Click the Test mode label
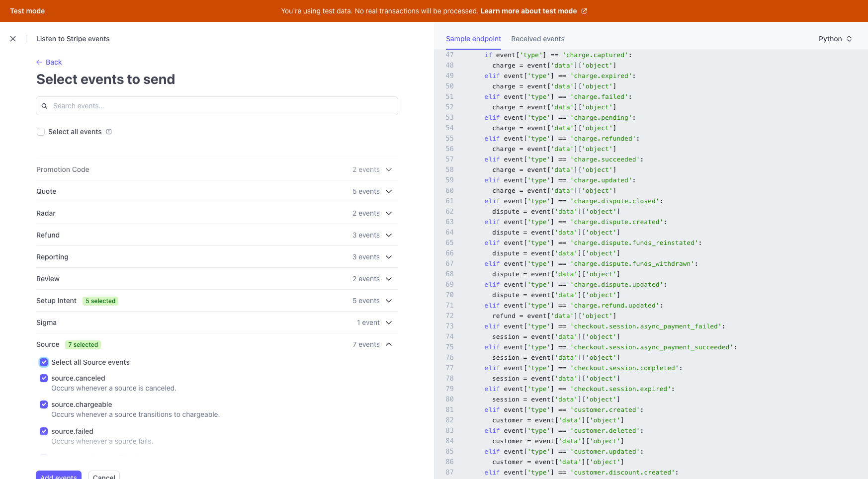 point(27,11)
